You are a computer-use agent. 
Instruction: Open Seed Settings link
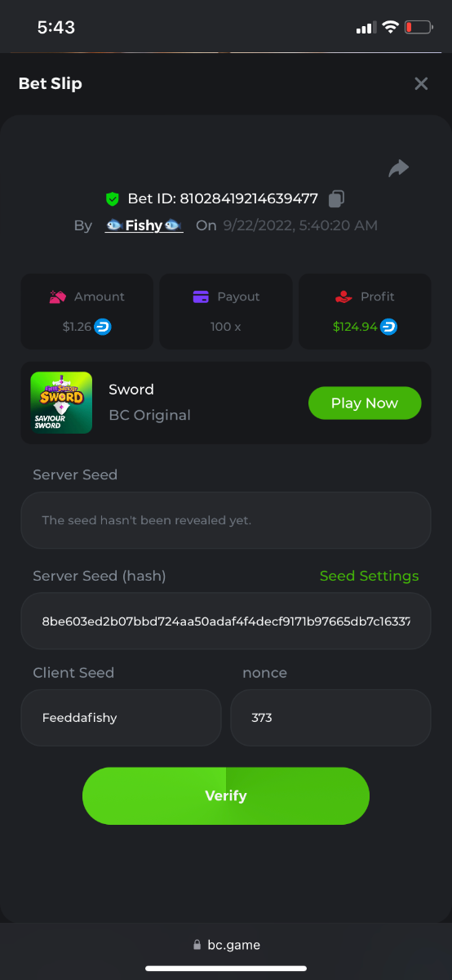click(369, 576)
